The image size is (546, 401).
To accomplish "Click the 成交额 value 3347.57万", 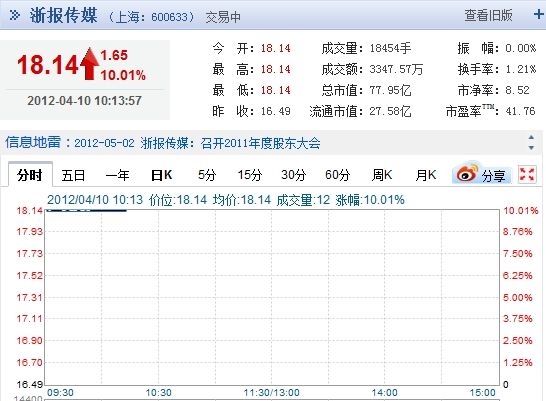I will (x=396, y=69).
